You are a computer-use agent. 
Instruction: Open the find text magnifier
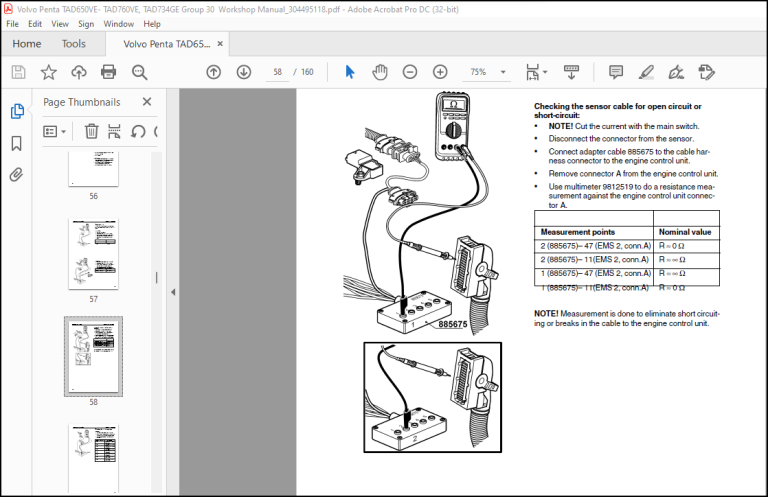[x=140, y=72]
